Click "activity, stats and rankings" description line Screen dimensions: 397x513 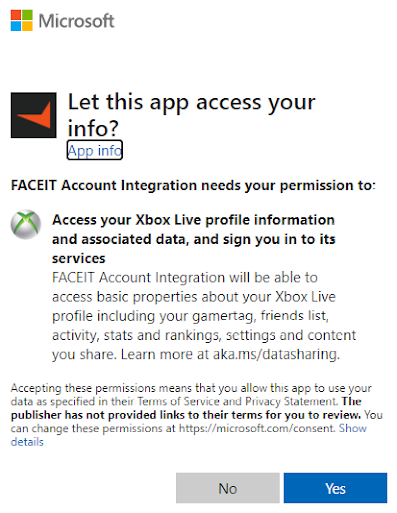coord(204,335)
